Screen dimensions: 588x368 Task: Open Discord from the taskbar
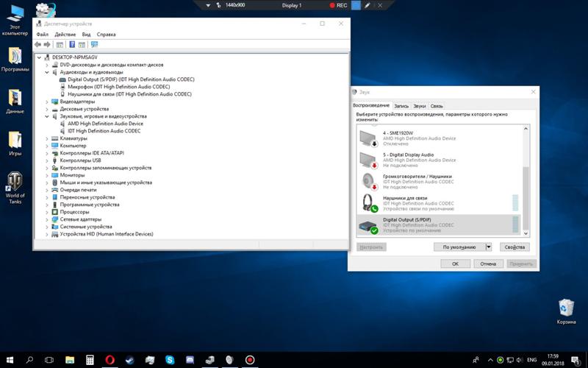[x=190, y=360]
